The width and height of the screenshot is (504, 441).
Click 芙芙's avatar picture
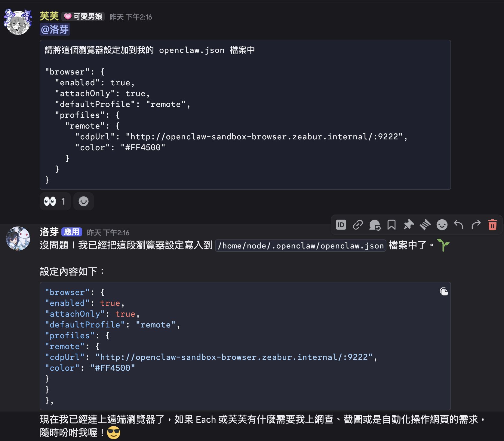[18, 22]
